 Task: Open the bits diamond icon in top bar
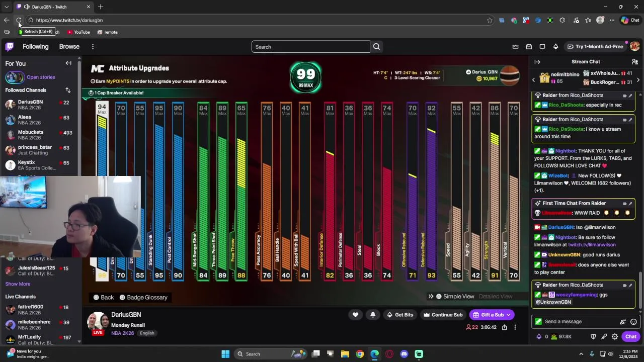click(x=555, y=47)
